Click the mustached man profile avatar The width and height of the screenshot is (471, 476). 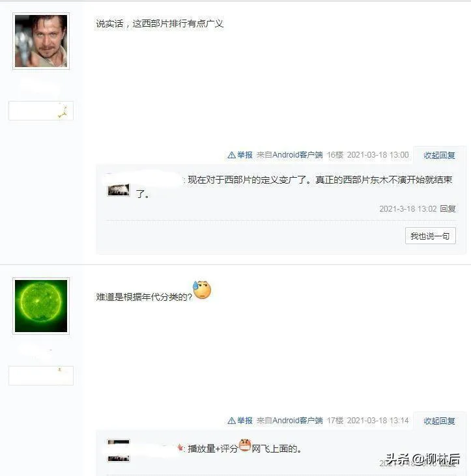(41, 41)
